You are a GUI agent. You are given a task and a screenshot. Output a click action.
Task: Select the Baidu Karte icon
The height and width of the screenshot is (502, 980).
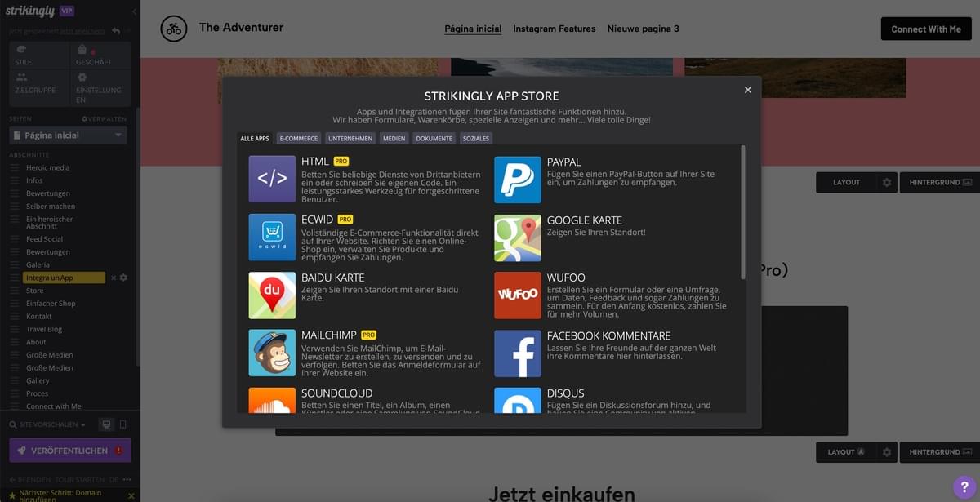point(272,295)
